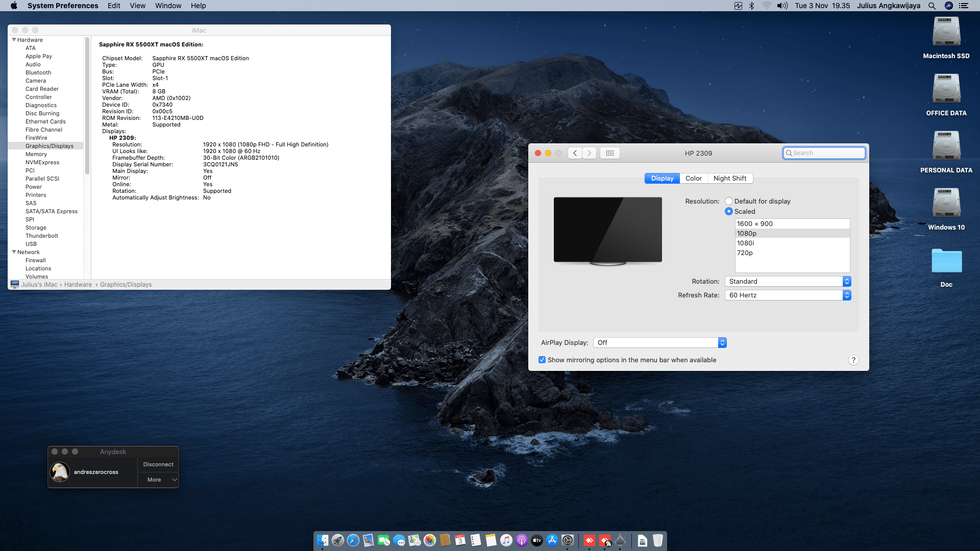Open Maps from the Dock
Image resolution: width=980 pixels, height=551 pixels.
tap(414, 540)
